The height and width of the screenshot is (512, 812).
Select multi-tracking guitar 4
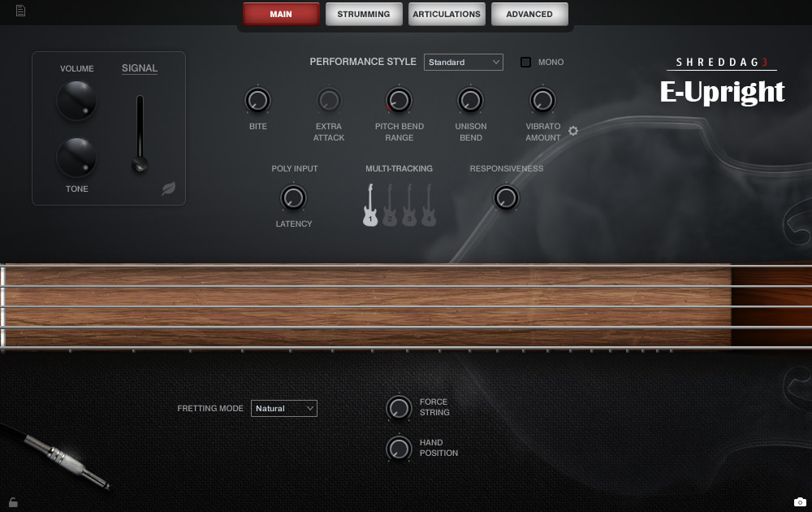click(x=429, y=206)
